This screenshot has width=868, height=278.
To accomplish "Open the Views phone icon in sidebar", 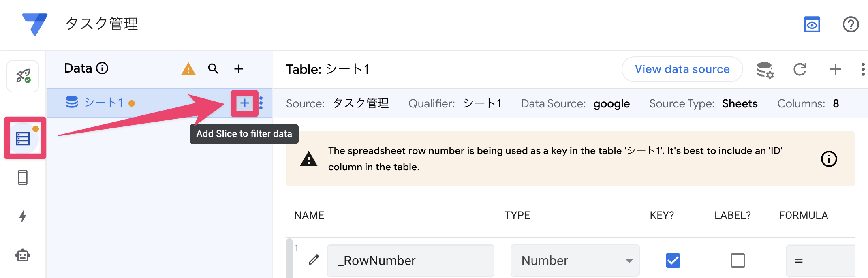I will [x=23, y=177].
